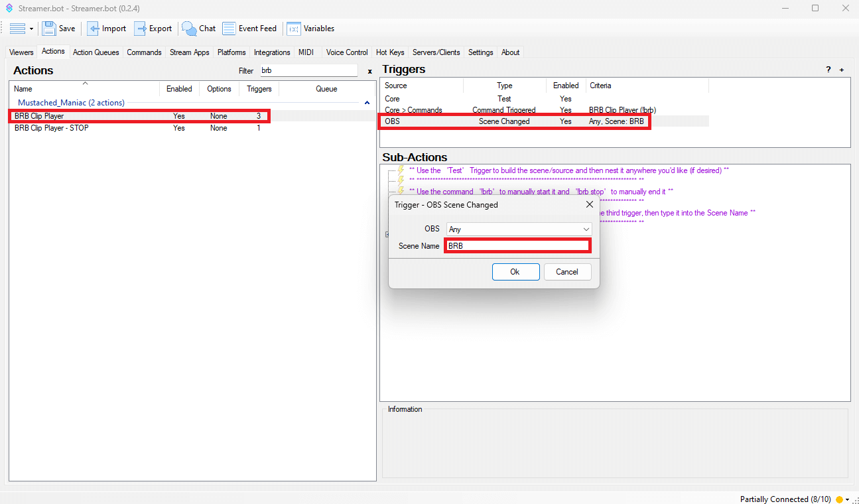This screenshot has height=504, width=859.
Task: Open the Event Feed icon
Action: click(229, 29)
